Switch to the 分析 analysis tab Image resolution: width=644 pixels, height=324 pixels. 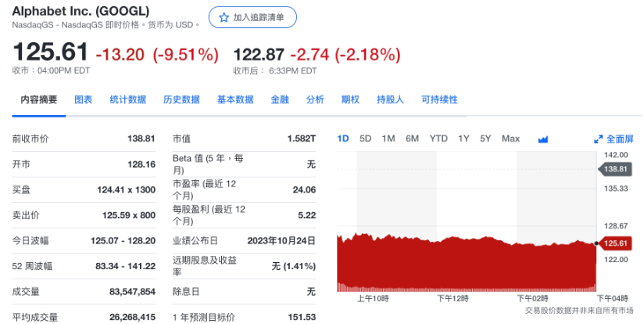[315, 99]
